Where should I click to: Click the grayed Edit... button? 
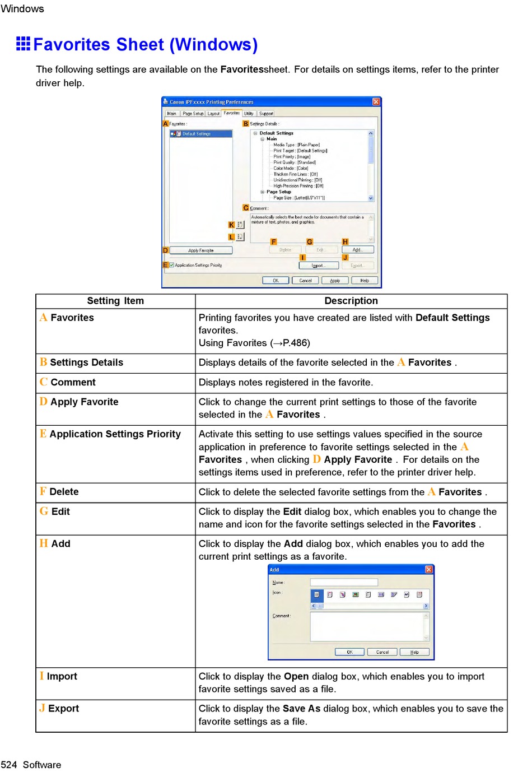321,250
